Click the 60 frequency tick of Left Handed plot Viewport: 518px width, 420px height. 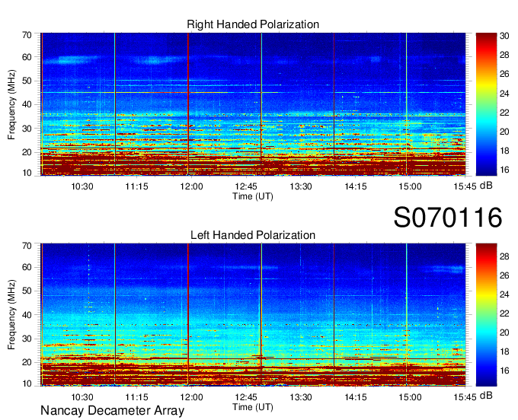pos(27,267)
